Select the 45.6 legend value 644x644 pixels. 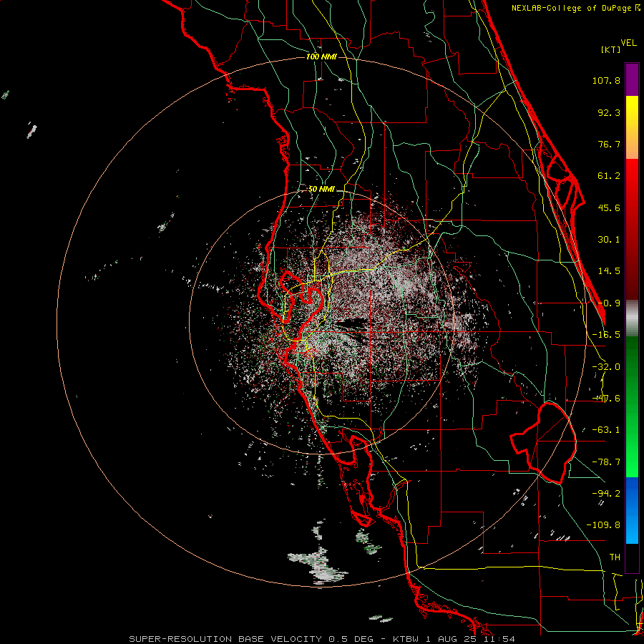pos(609,208)
